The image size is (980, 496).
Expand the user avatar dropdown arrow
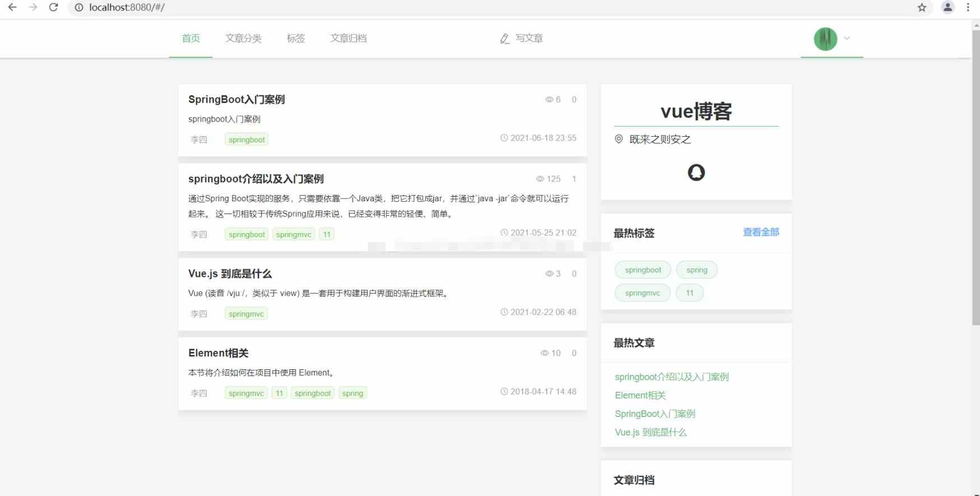coord(847,38)
